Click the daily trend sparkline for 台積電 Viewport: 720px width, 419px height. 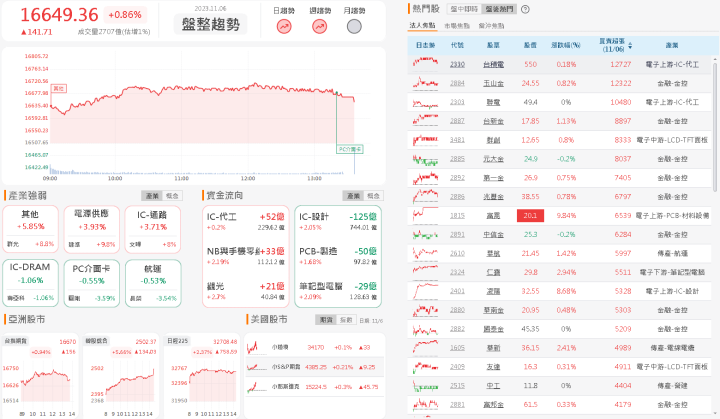coord(425,64)
